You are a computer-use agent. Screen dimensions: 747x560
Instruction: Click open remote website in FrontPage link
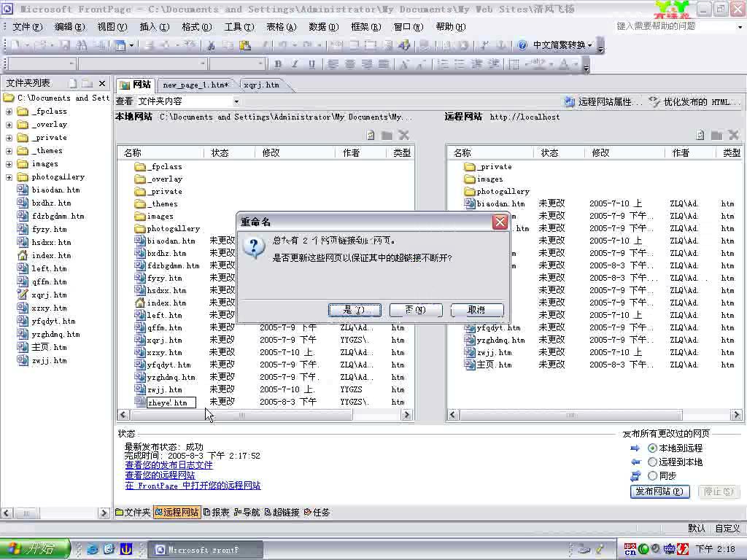[x=193, y=486]
